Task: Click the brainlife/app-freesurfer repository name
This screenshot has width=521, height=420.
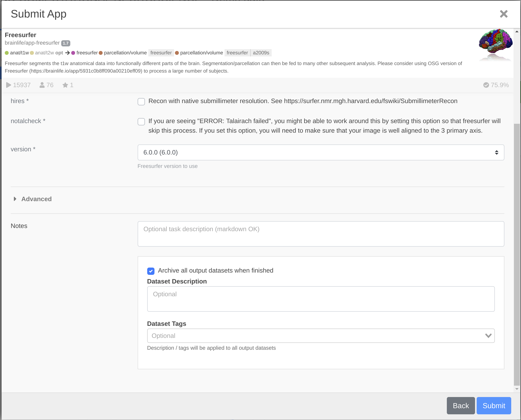Action: [x=32, y=43]
